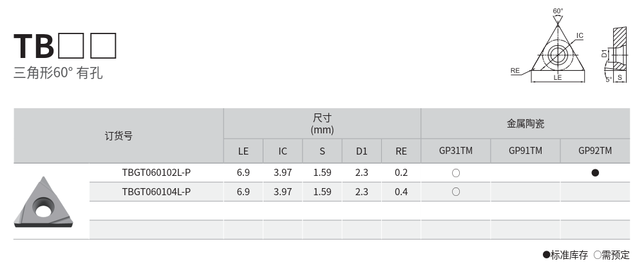The image size is (644, 268).
Task: Click the insert product photo thumbnail
Action: pos(44,202)
